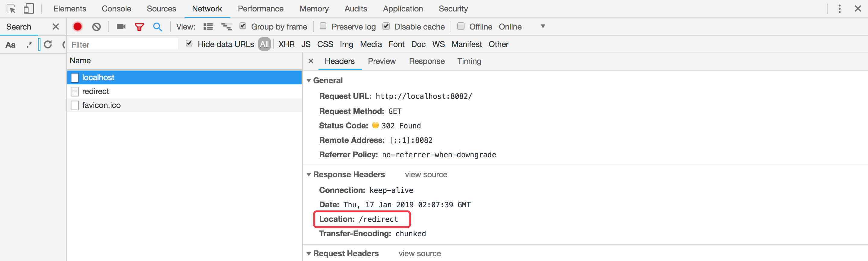Open the Console panel tab
The width and height of the screenshot is (868, 261).
(x=116, y=9)
